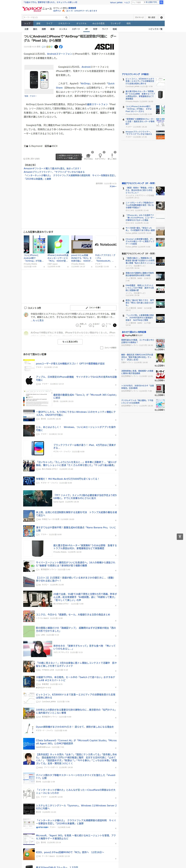
Task: React with 新しい視点 exclamation icon
Action: point(112,156)
